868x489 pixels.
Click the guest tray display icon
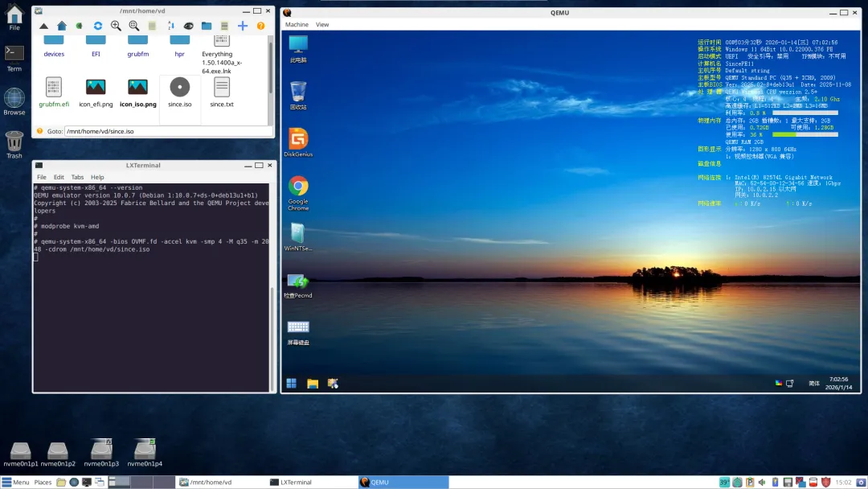[x=790, y=383]
